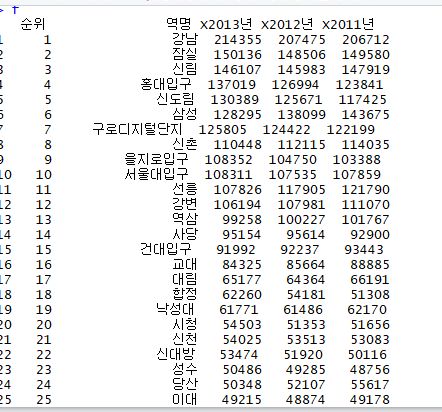
Task: Click the value 108311 for 서울대입구
Action: pyautogui.click(x=228, y=175)
